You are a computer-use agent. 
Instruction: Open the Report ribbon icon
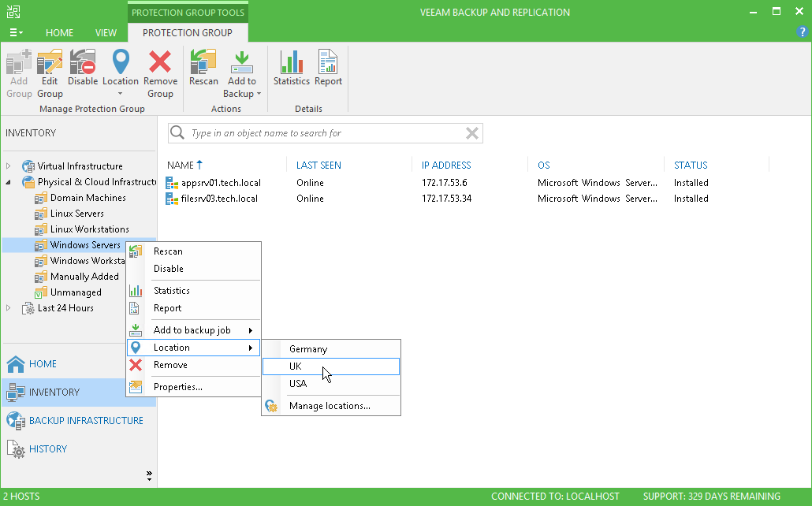[328, 62]
